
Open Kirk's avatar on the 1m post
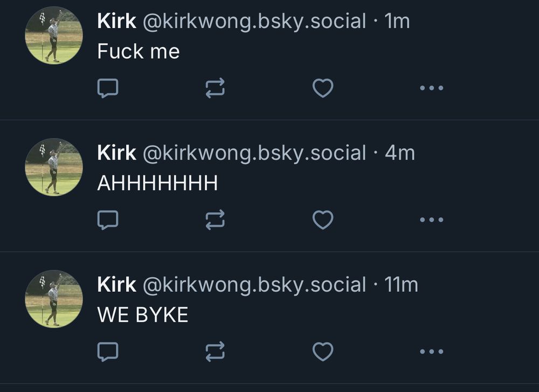point(54,36)
